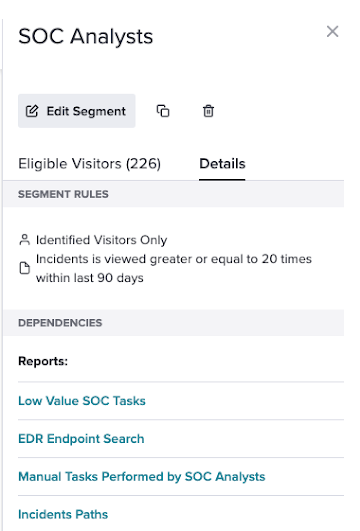Screen dimensions: 360x531
Task: Open the Low Value SOC Tasks report
Action: pyautogui.click(x=82, y=401)
